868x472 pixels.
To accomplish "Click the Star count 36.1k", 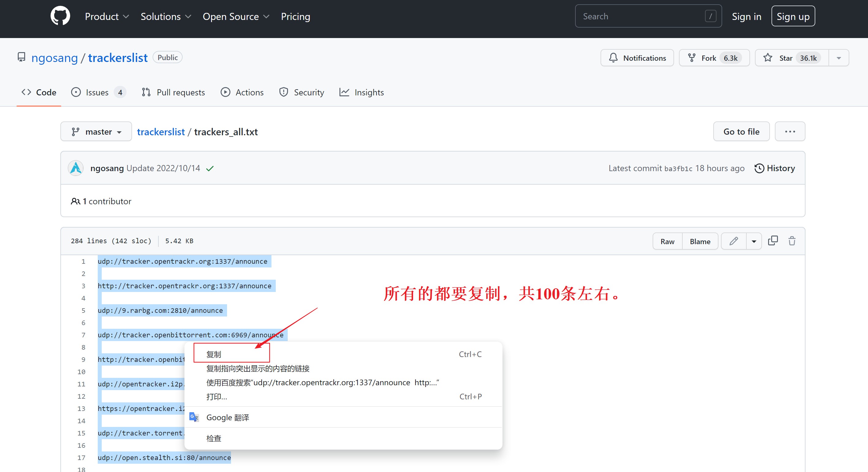I will [808, 58].
